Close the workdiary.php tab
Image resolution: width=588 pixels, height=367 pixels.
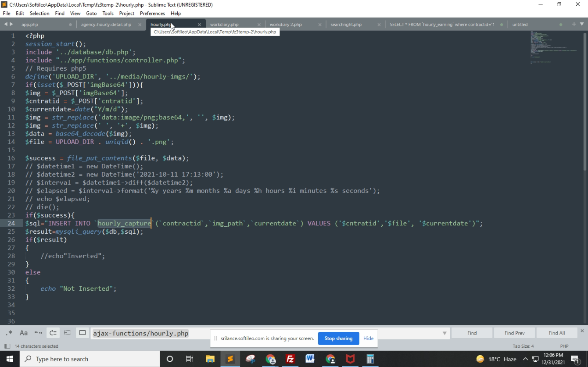point(259,25)
